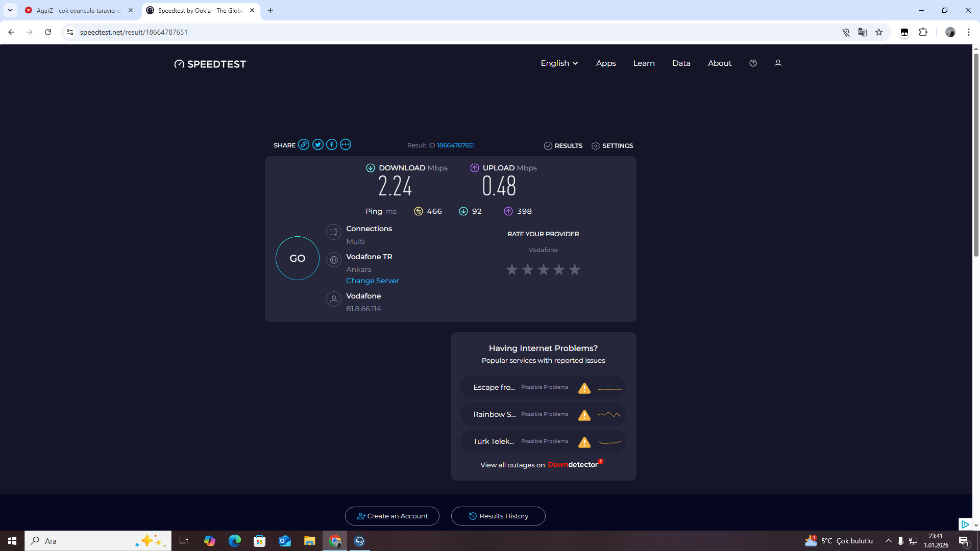
Task: Open File Explorer from the taskbar
Action: pyautogui.click(x=310, y=541)
